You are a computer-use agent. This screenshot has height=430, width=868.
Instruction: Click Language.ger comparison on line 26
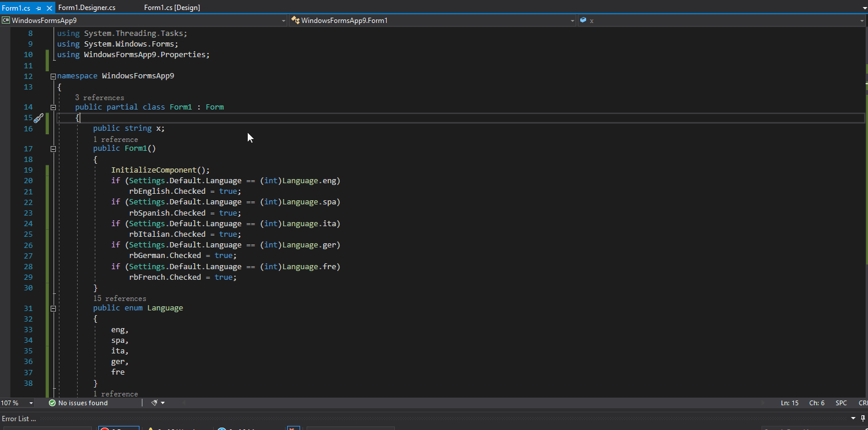[x=310, y=245]
